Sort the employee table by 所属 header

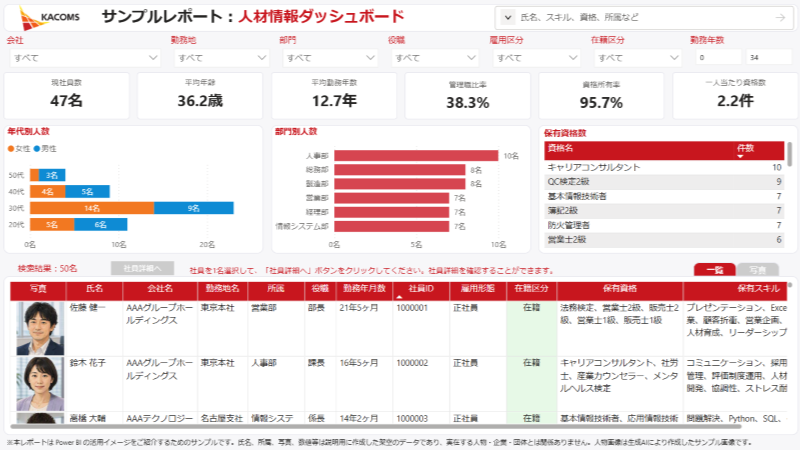click(276, 289)
